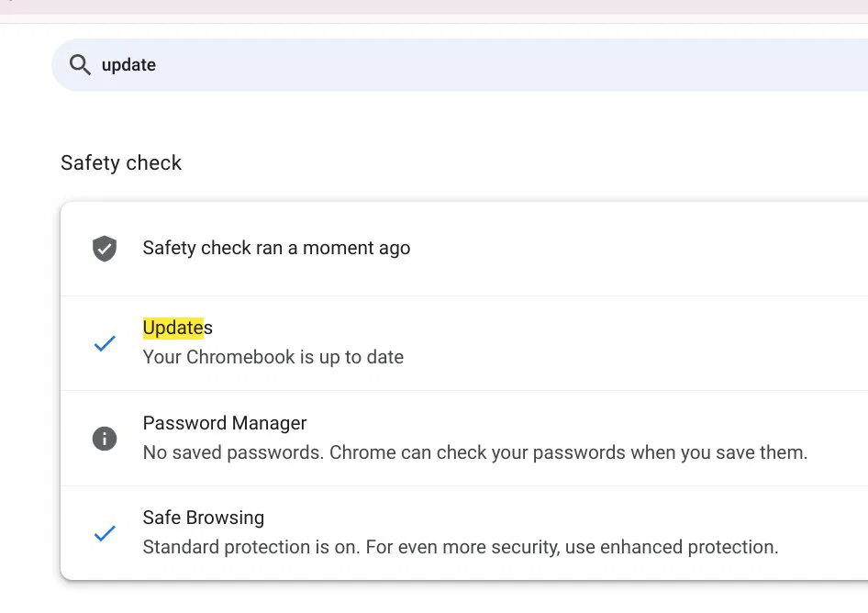Click the pink browser toolbar strip at top

[434, 6]
